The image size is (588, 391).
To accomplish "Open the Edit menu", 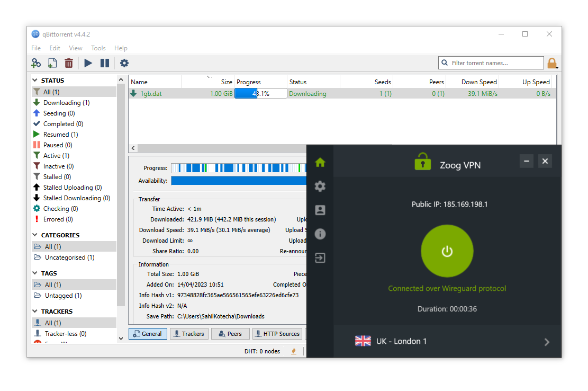I will 55,48.
